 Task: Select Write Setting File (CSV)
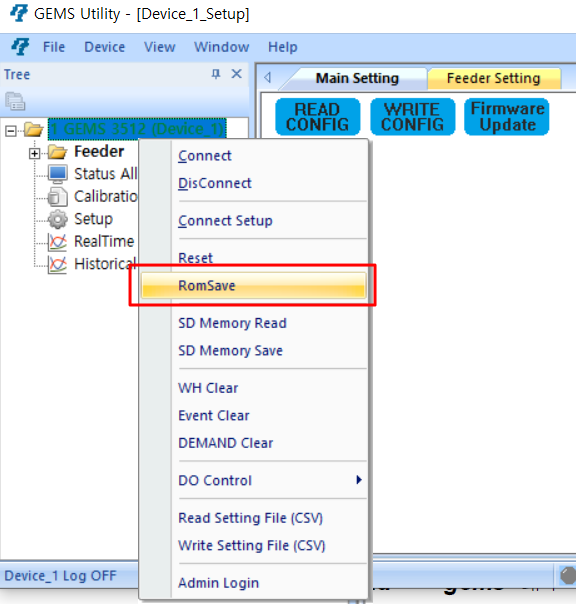tap(254, 545)
